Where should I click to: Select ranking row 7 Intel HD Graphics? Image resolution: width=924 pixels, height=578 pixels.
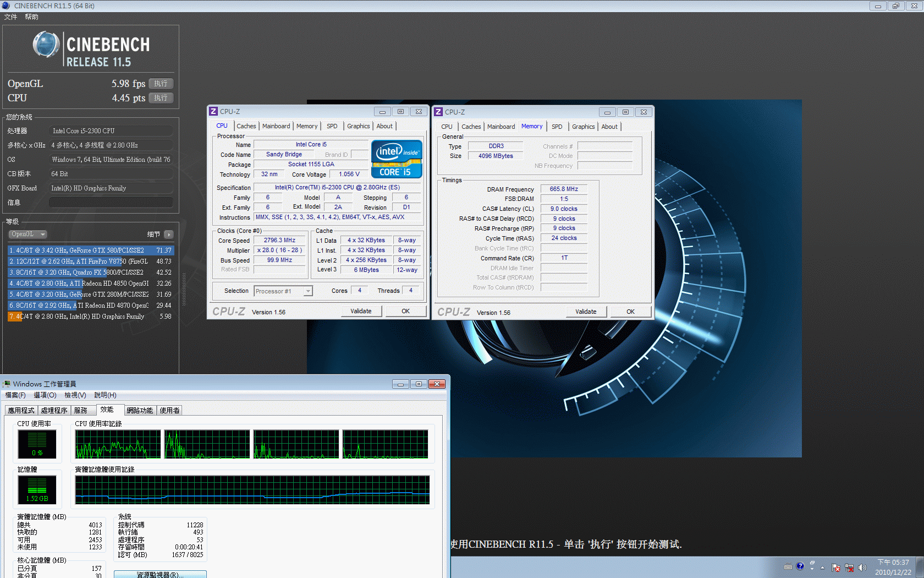[90, 317]
